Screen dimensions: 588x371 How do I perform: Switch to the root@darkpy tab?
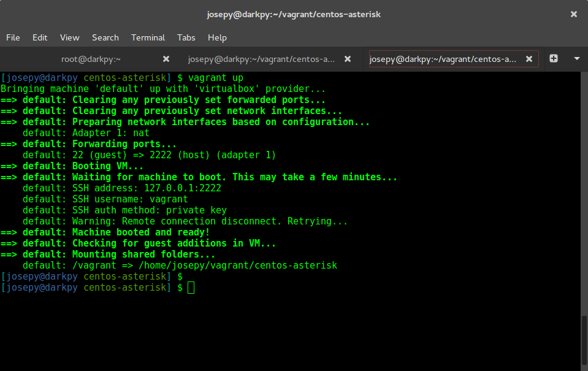[x=91, y=59]
